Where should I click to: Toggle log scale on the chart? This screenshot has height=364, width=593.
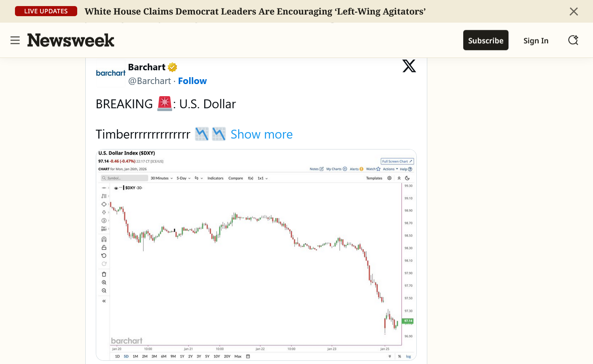tap(408, 356)
